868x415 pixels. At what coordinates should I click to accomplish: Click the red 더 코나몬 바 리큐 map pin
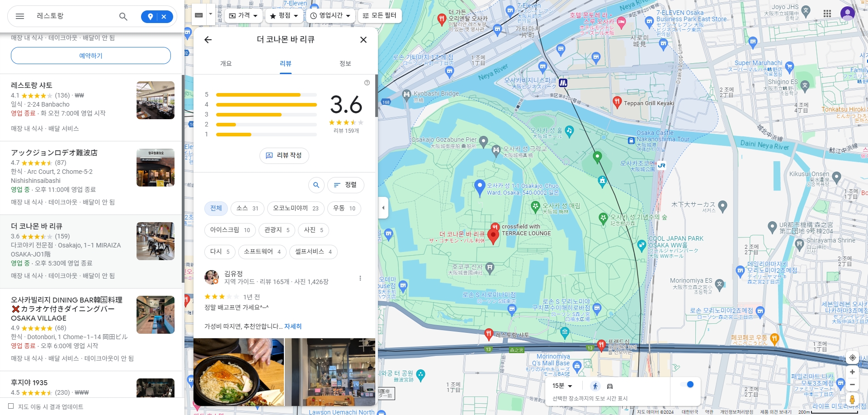click(x=493, y=236)
